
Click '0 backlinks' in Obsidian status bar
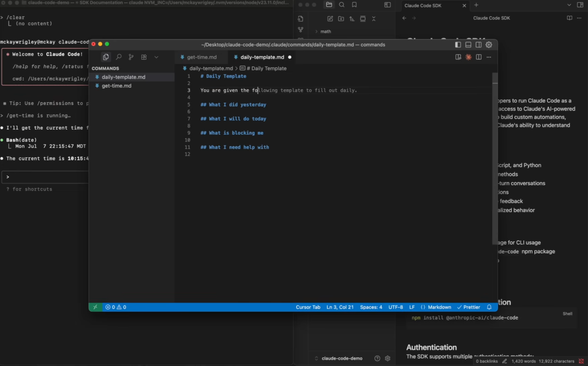point(487,361)
